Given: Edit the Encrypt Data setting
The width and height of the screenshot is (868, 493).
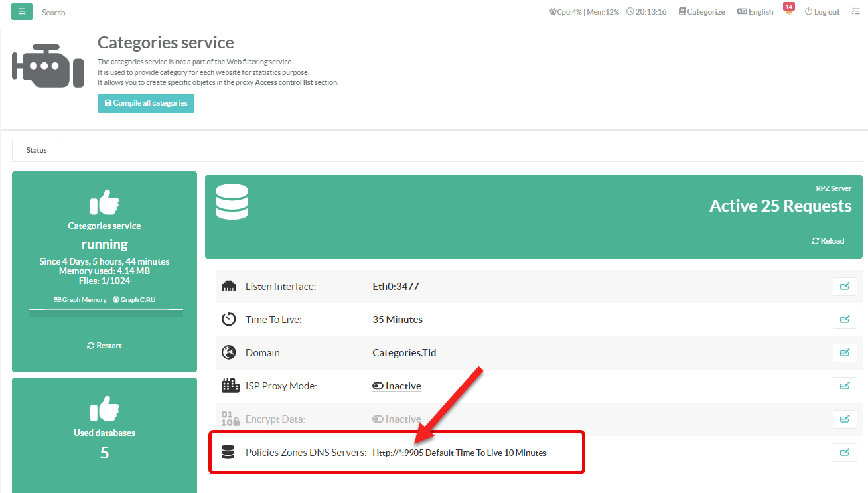Looking at the screenshot, I should (844, 419).
